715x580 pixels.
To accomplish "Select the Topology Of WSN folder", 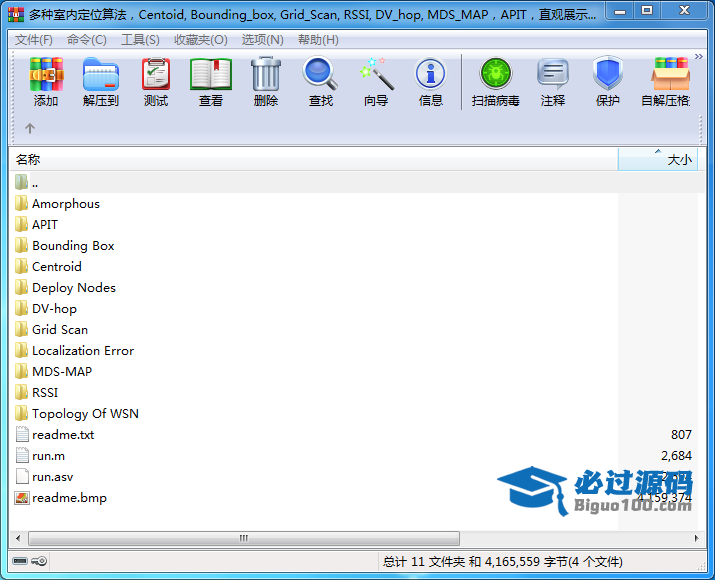I will click(77, 414).
